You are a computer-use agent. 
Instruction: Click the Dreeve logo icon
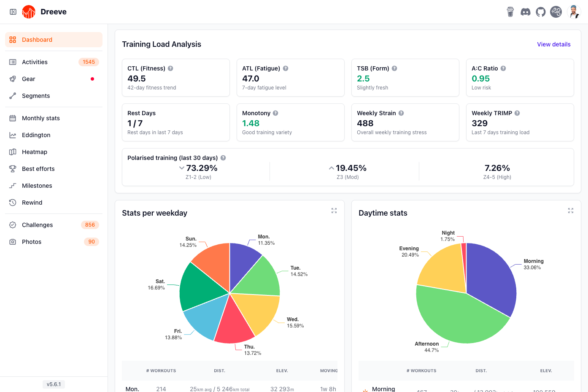click(x=29, y=12)
